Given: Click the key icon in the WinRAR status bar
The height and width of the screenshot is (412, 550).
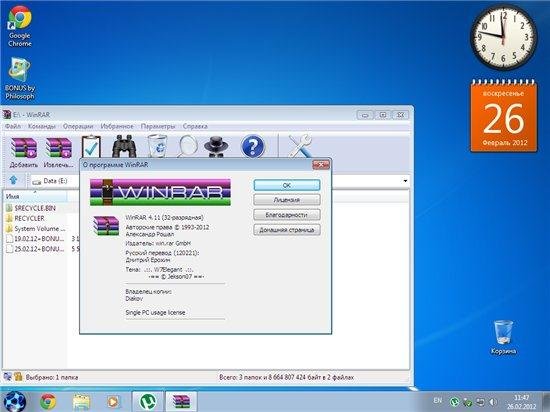Looking at the screenshot, I should [18, 377].
